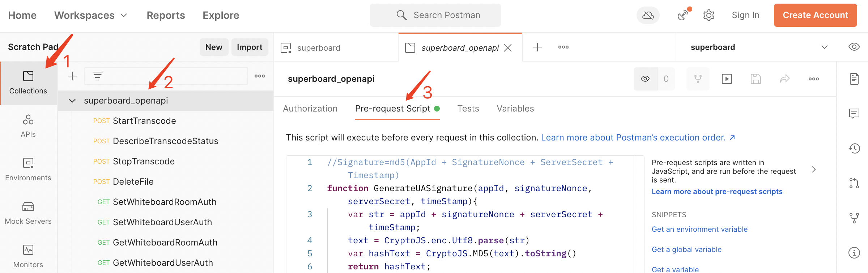Go to Home
The height and width of the screenshot is (273, 868).
[x=22, y=15]
